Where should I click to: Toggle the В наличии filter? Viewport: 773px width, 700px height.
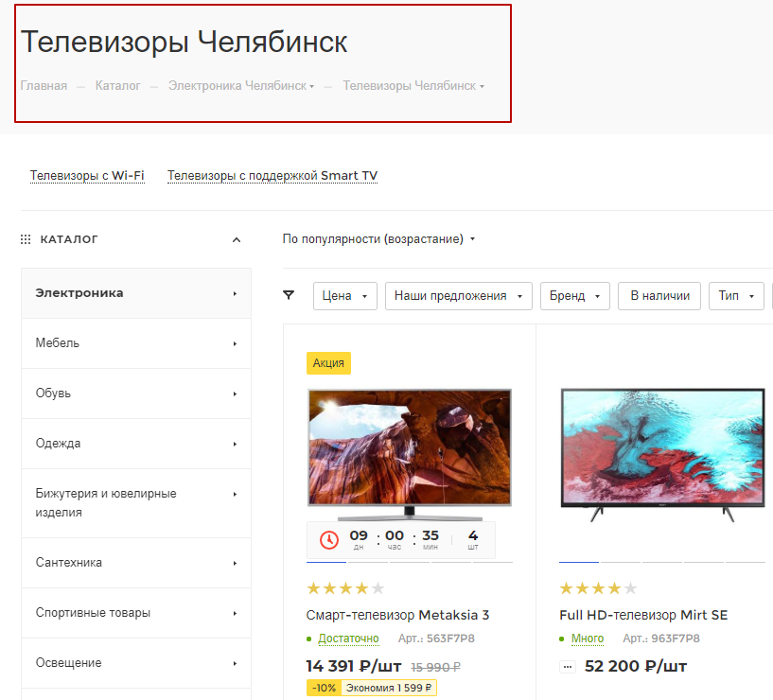point(659,296)
